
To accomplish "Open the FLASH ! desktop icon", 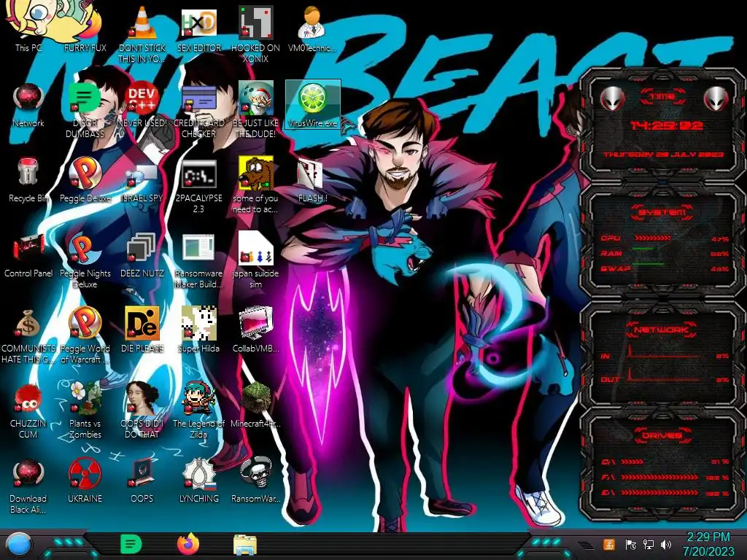I will pos(312,179).
